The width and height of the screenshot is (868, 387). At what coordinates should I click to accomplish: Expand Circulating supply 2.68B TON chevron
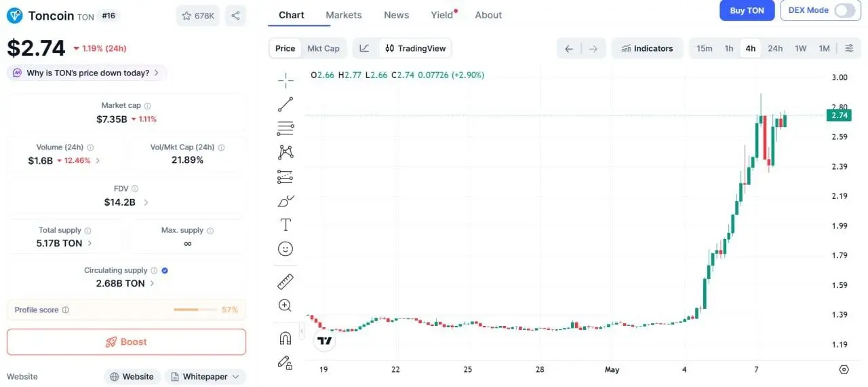tap(152, 284)
